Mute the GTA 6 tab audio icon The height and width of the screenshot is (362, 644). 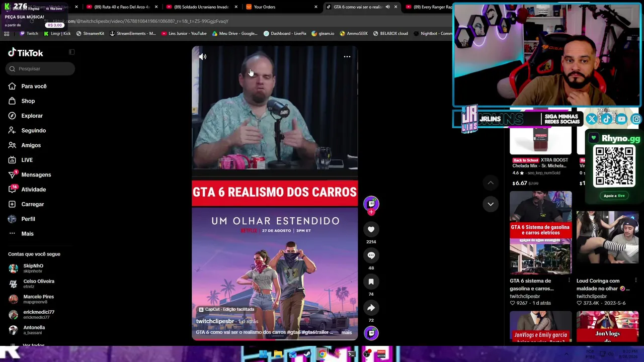pyautogui.click(x=387, y=7)
